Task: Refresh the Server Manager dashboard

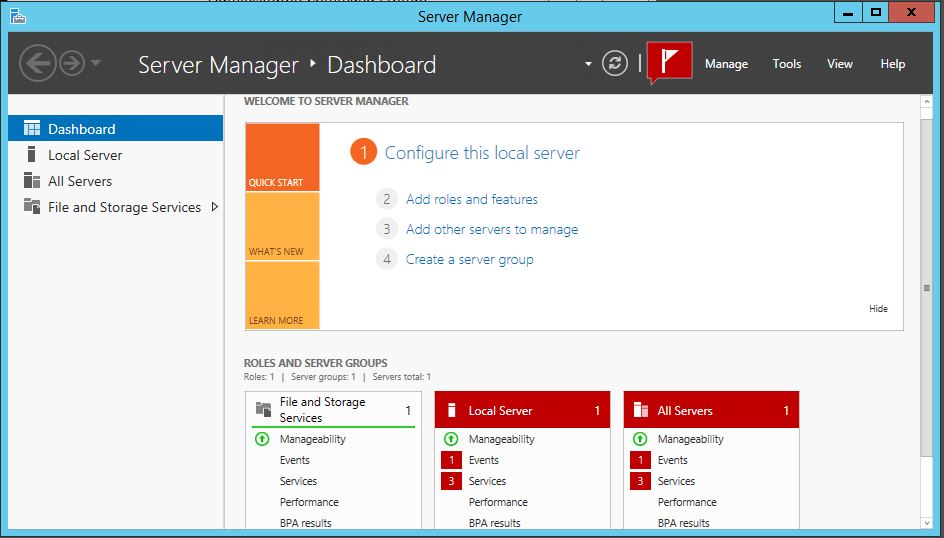Action: [615, 63]
